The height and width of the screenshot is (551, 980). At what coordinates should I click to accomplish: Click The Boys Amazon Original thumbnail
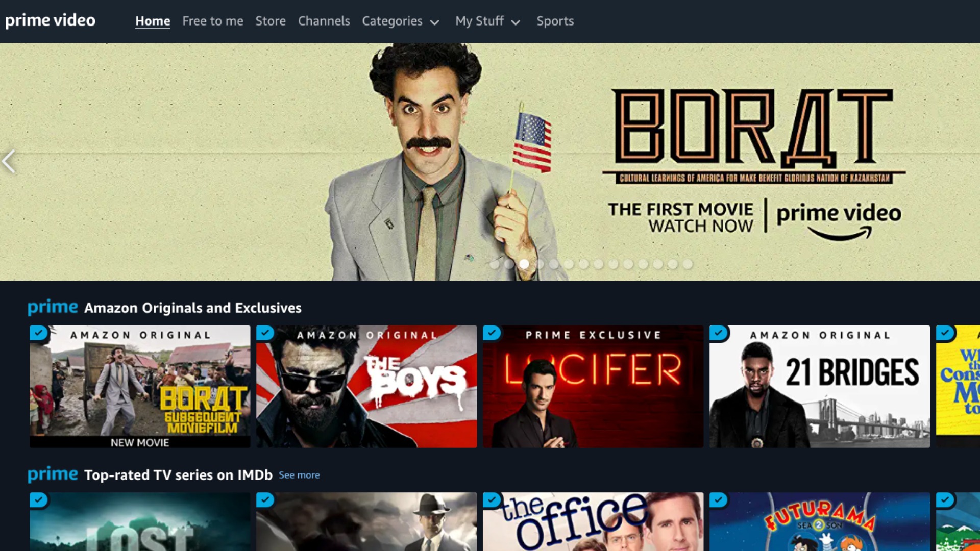[x=365, y=387]
